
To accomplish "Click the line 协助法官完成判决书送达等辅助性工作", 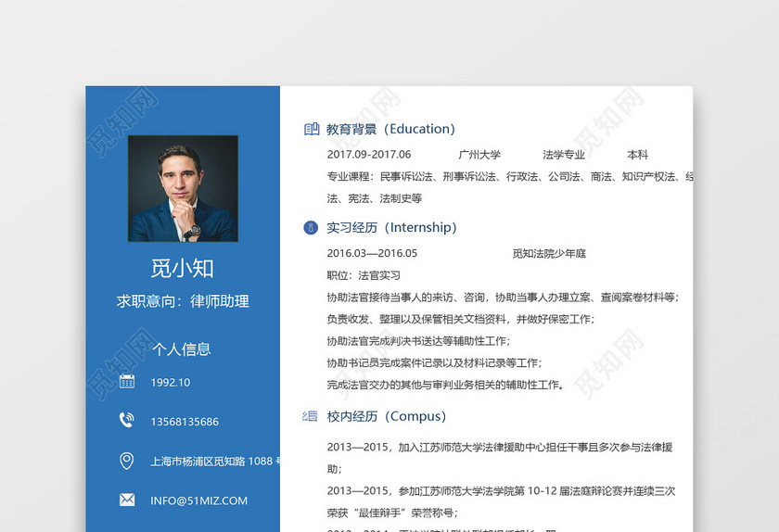I will pyautogui.click(x=418, y=341).
